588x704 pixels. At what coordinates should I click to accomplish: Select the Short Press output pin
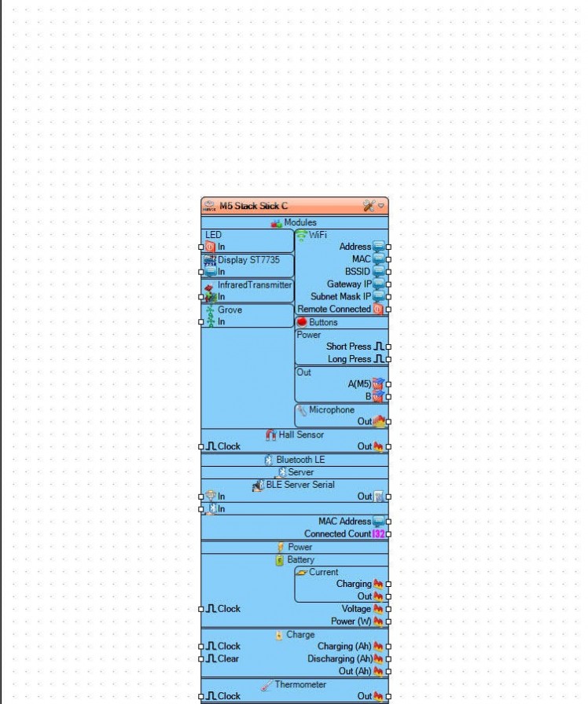(388, 346)
